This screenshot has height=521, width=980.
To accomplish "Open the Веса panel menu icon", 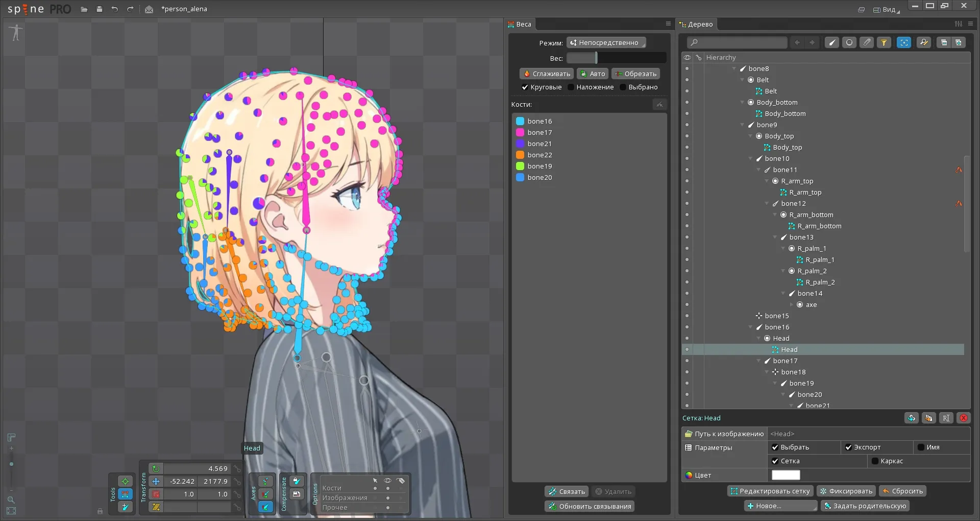I will pyautogui.click(x=668, y=23).
